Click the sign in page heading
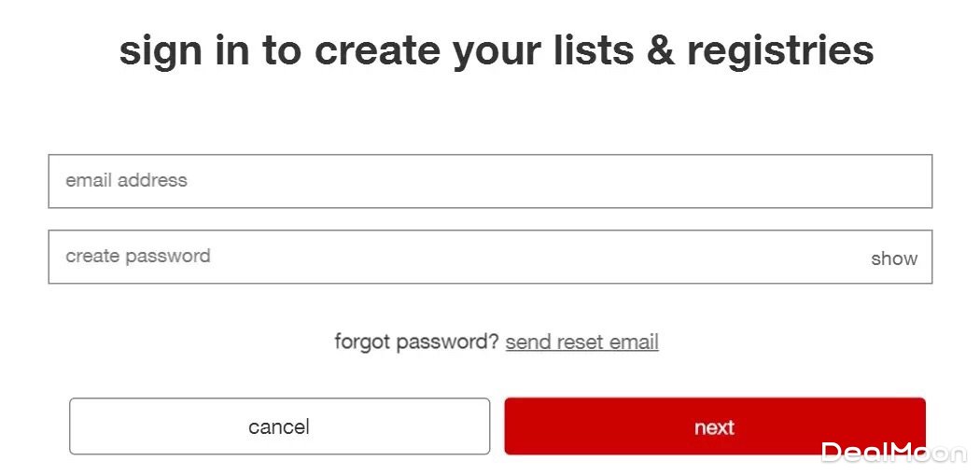Image resolution: width=980 pixels, height=475 pixels. click(x=496, y=49)
